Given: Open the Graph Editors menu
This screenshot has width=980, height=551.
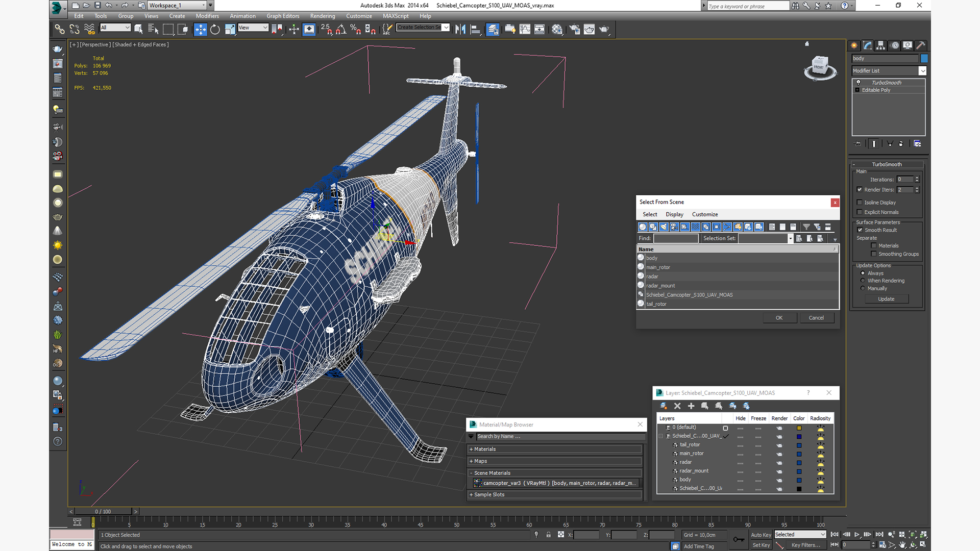Looking at the screenshot, I should tap(283, 16).
